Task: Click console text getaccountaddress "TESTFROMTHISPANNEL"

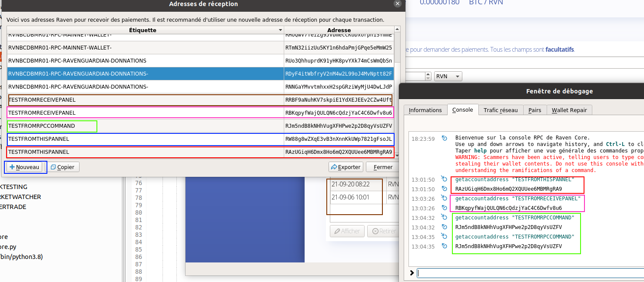Action: pos(515,179)
